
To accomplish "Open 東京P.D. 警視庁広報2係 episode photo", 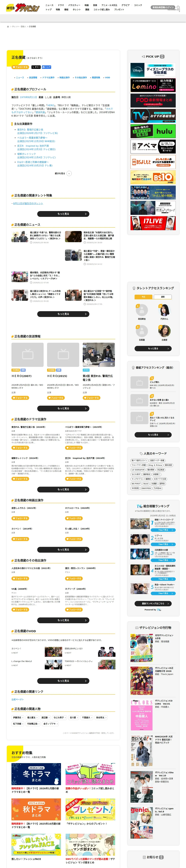I will pyautogui.click(x=99, y=355).
